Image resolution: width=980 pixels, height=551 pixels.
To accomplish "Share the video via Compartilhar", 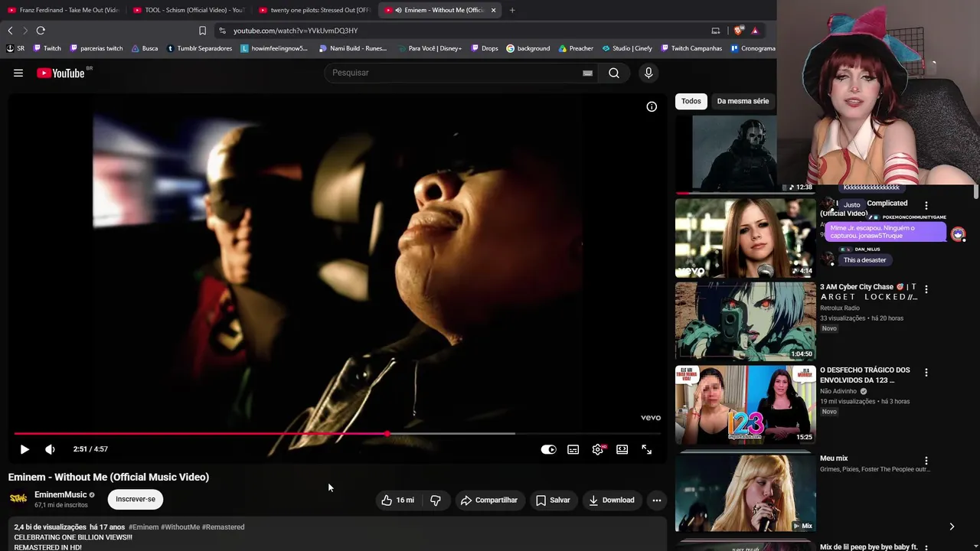I will pos(488,500).
